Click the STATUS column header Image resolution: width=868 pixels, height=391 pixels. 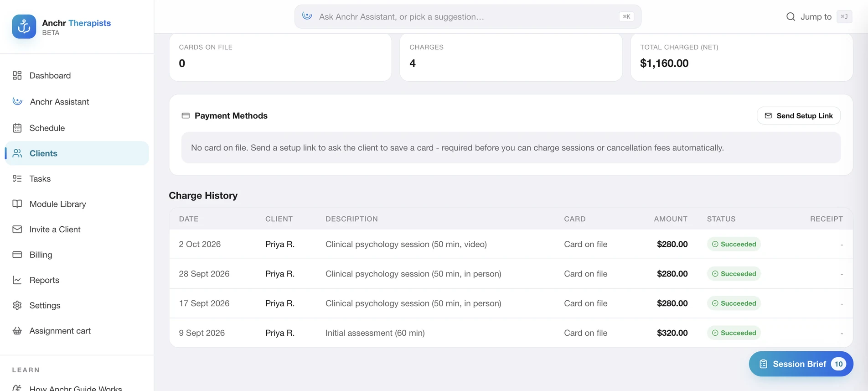(721, 219)
